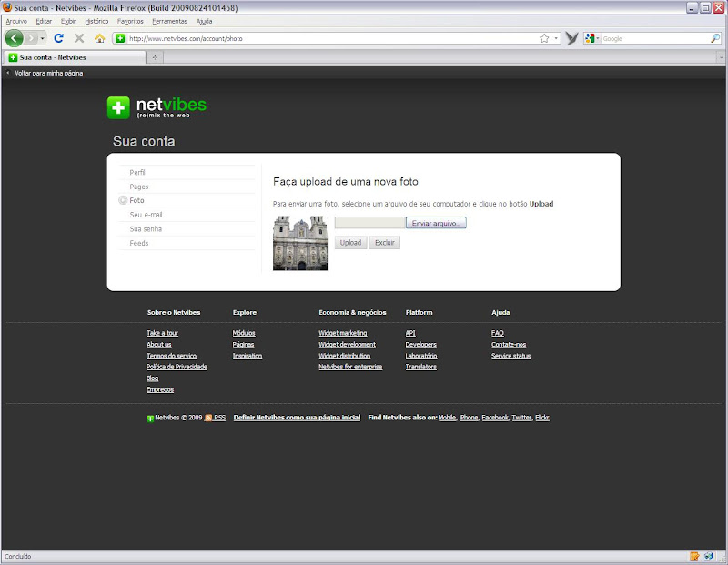This screenshot has width=728, height=565.
Task: Click the Excluir button
Action: [x=384, y=242]
